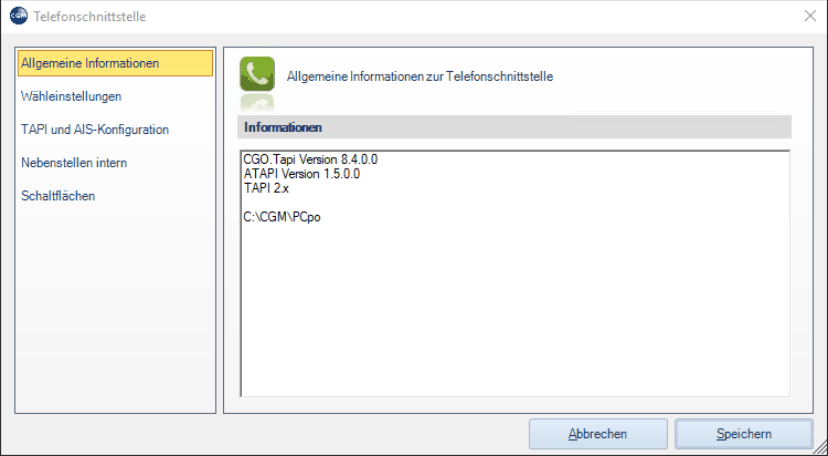828x456 pixels.
Task: Go to Nebenstellen intern page
Action: click(x=74, y=163)
